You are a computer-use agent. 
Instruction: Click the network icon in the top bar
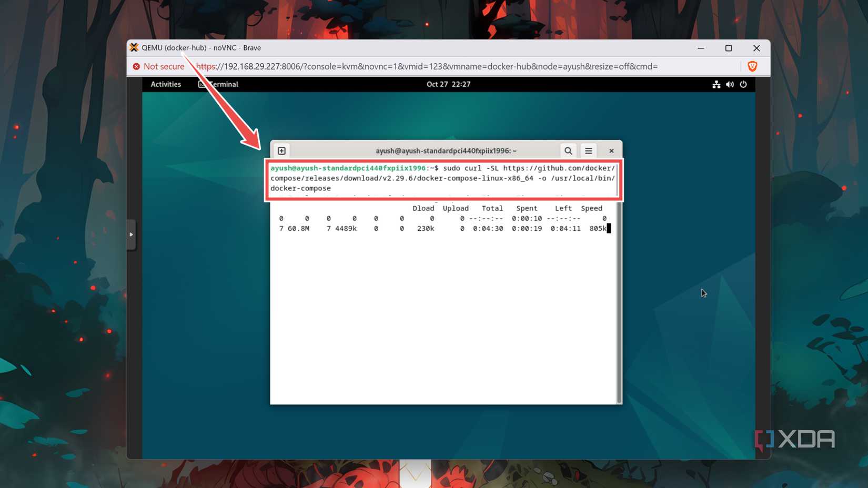(x=716, y=84)
